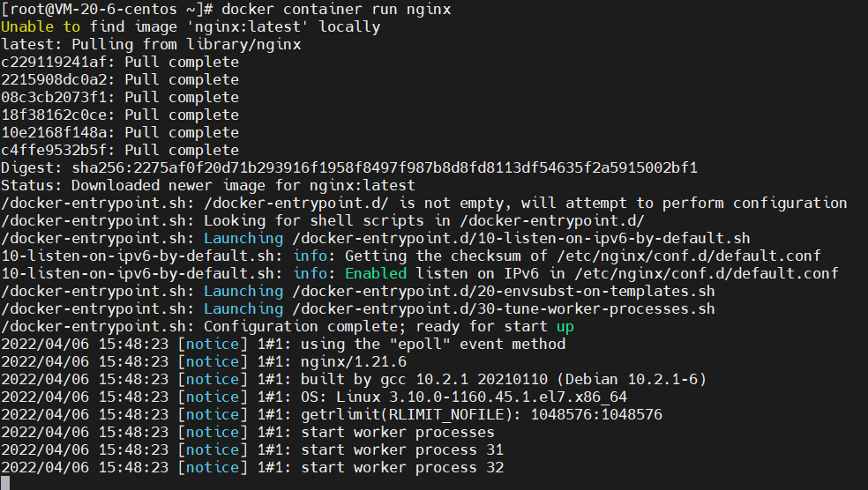Viewport: 868px width, 490px height.
Task: Select layer ID '08c3cb2073f1'
Action: pos(54,98)
